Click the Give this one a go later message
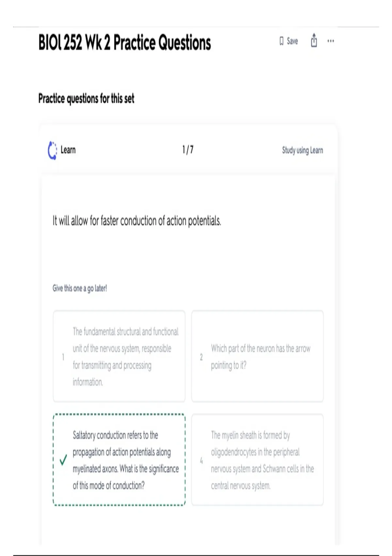This screenshot has width=392, height=556. (80, 288)
